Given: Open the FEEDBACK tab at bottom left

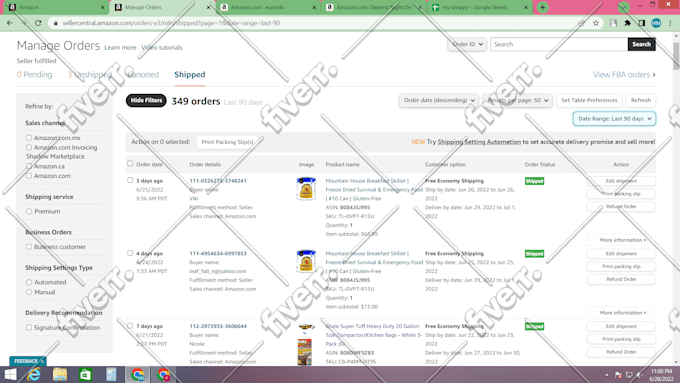Looking at the screenshot, I should 28,361.
